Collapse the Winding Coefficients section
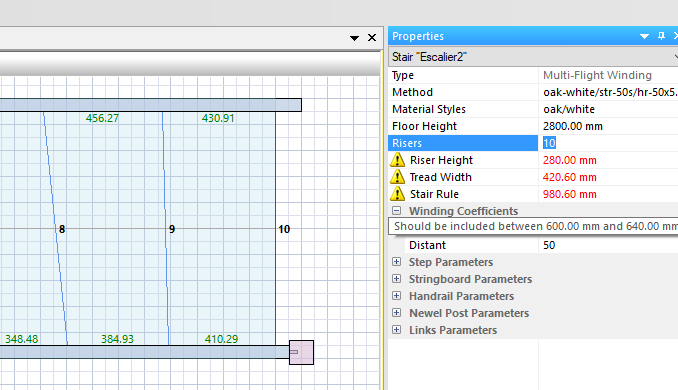 tap(397, 211)
